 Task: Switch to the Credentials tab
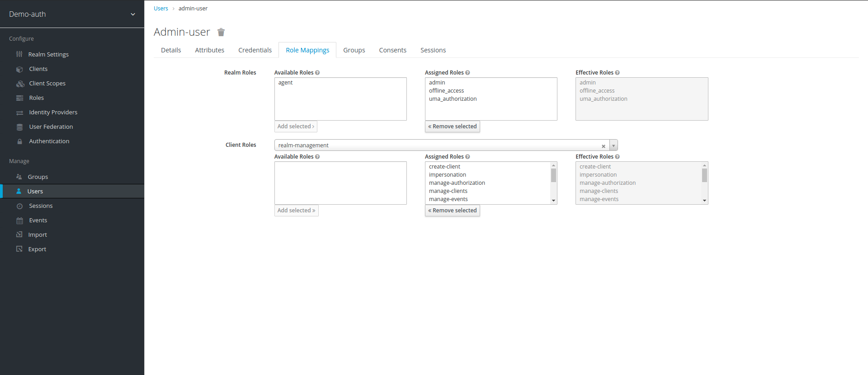tap(255, 50)
